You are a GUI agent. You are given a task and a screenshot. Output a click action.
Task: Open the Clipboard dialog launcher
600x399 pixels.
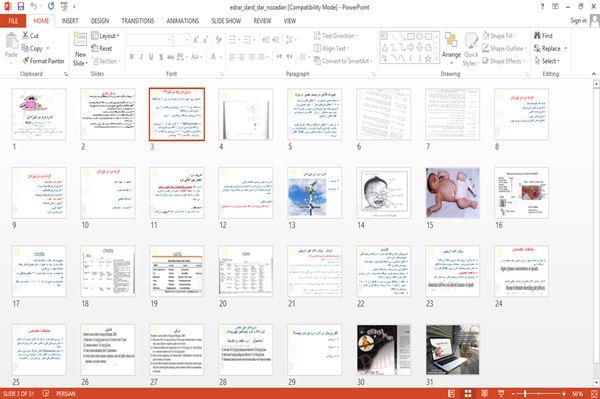pos(66,74)
